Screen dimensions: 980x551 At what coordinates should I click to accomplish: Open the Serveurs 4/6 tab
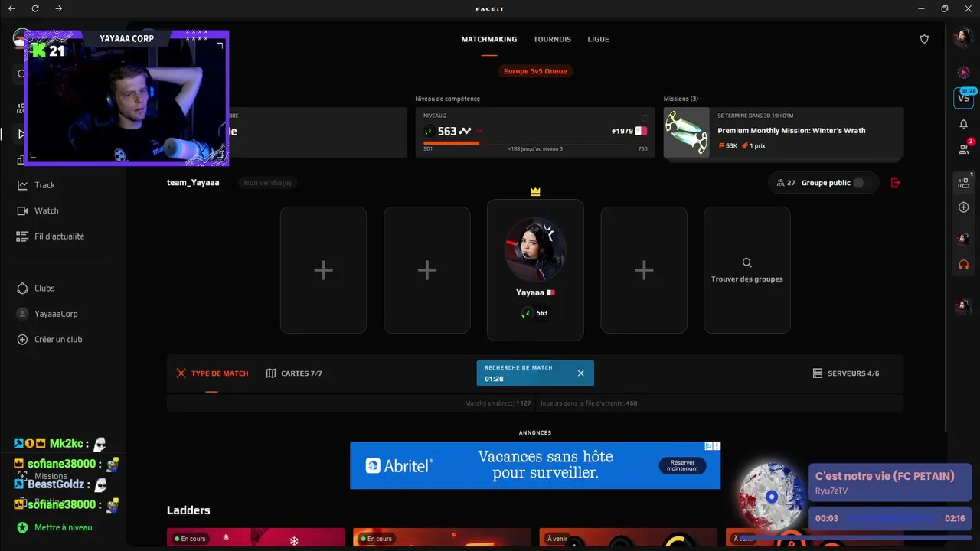[846, 373]
